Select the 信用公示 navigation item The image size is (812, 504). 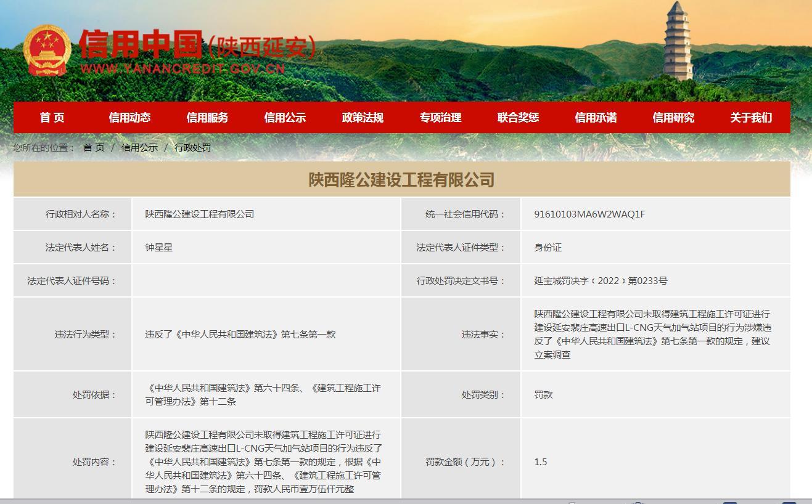click(x=285, y=118)
